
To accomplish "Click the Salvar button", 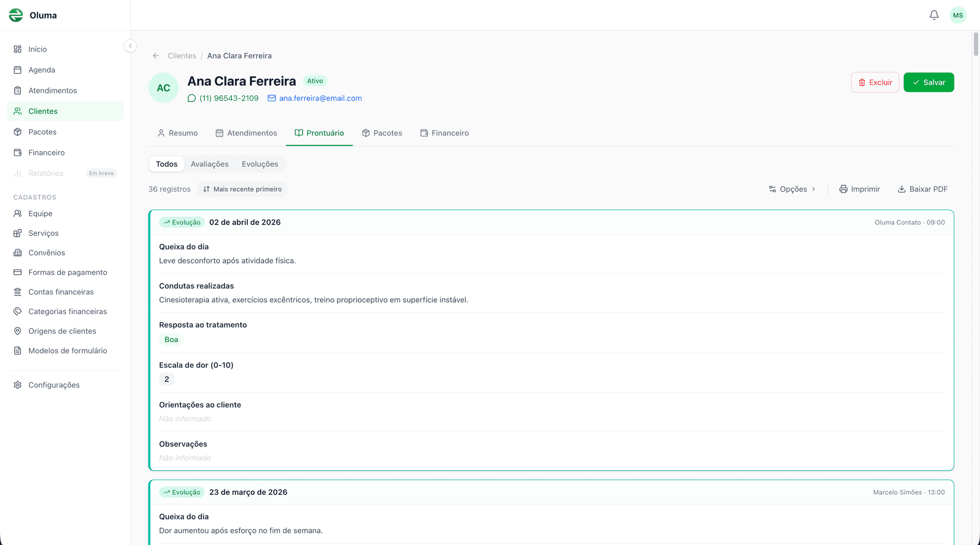I will pyautogui.click(x=928, y=82).
